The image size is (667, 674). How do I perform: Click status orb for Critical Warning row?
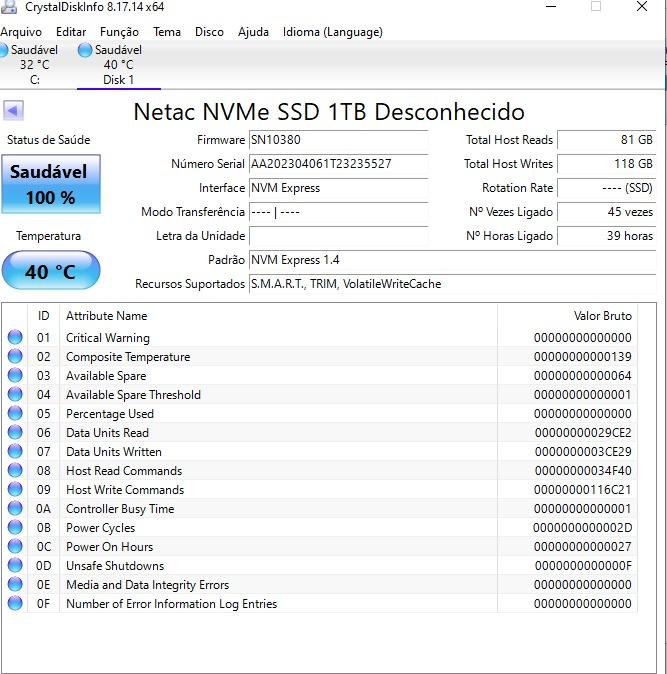click(x=15, y=337)
